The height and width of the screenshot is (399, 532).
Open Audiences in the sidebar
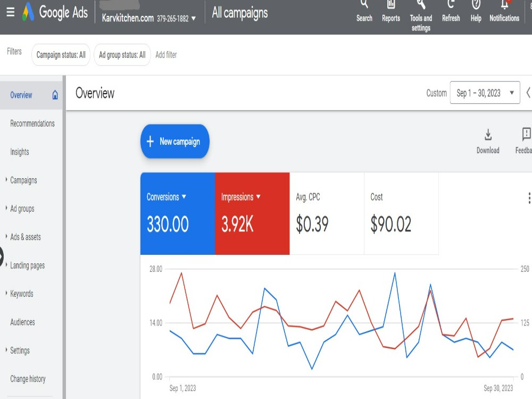[22, 322]
